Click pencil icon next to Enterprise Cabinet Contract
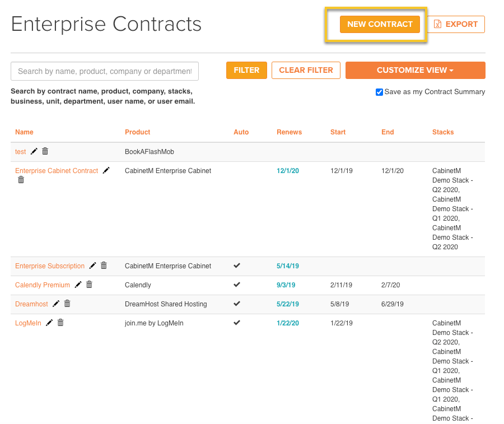Viewport: 504px width, 424px height. tap(106, 170)
